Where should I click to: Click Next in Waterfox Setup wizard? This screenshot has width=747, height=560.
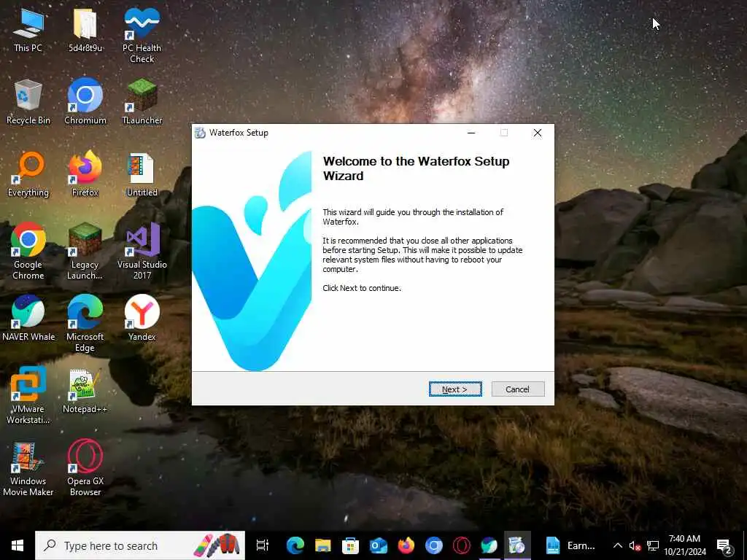455,389
